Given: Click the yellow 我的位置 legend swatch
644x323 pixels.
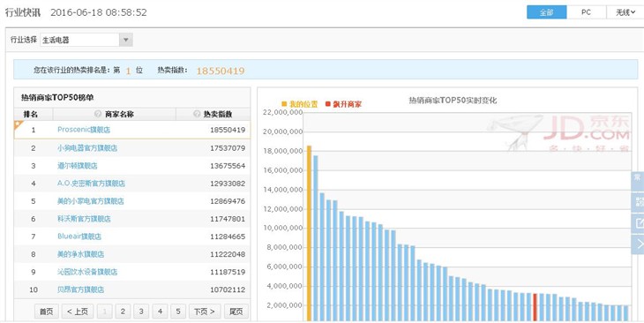Looking at the screenshot, I should tap(284, 104).
